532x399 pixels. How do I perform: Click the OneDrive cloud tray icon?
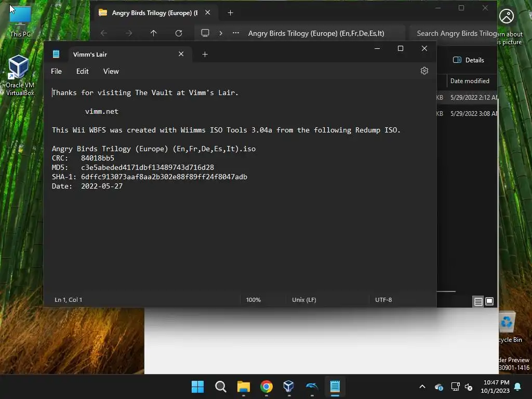click(438, 387)
